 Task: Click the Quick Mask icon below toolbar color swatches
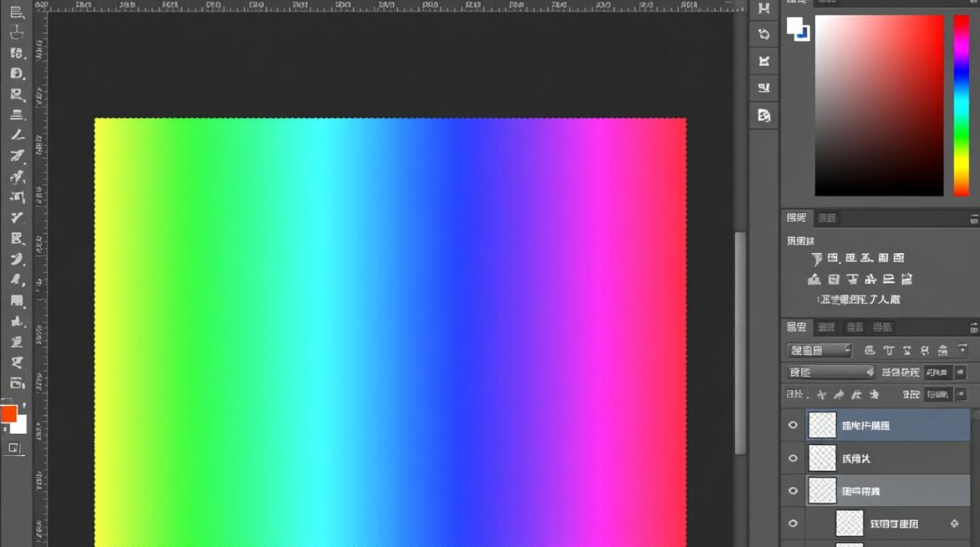pyautogui.click(x=15, y=448)
